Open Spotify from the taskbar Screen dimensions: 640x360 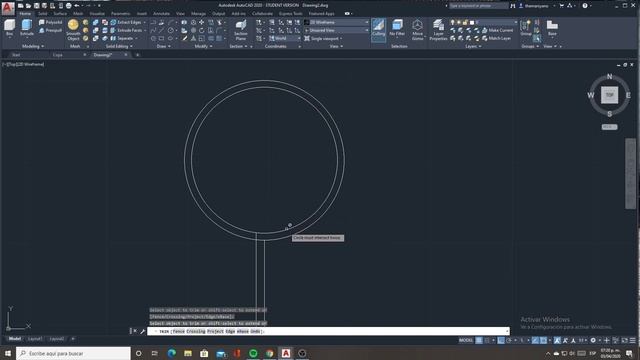click(253, 353)
